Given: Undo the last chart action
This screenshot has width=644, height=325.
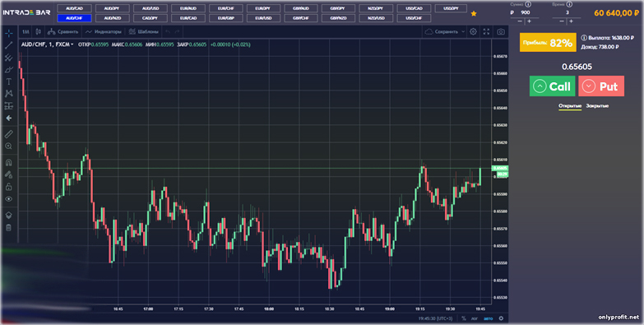Looking at the screenshot, I should (167, 31).
